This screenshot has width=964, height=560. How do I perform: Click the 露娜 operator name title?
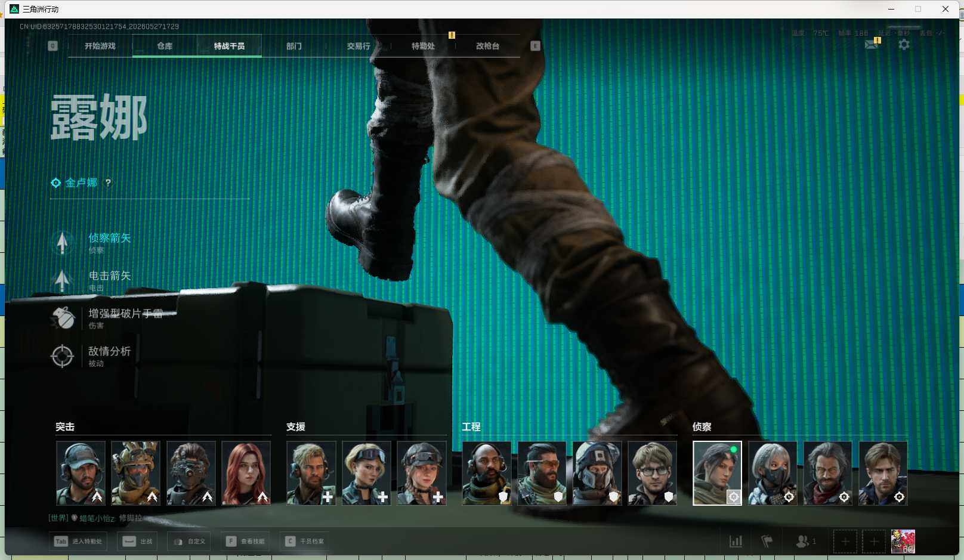(x=99, y=117)
